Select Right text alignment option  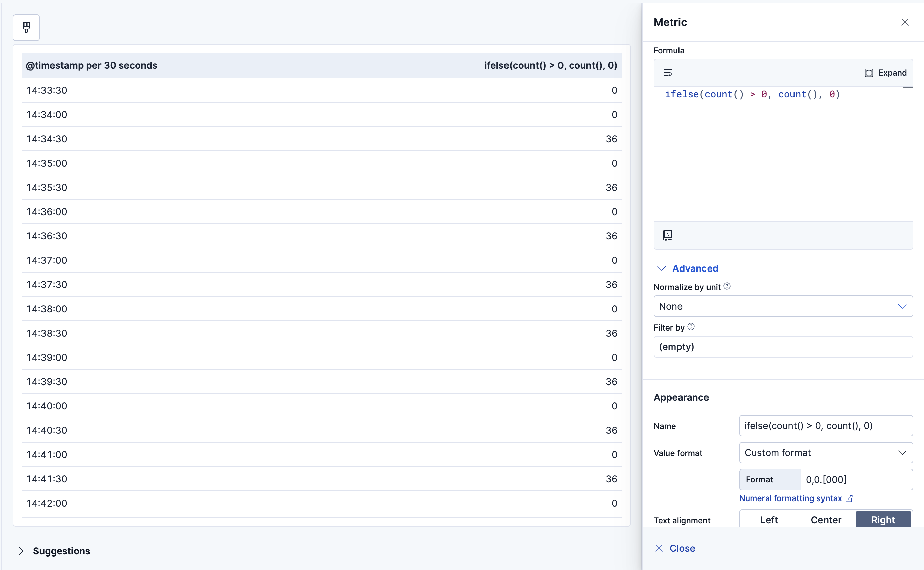point(883,520)
